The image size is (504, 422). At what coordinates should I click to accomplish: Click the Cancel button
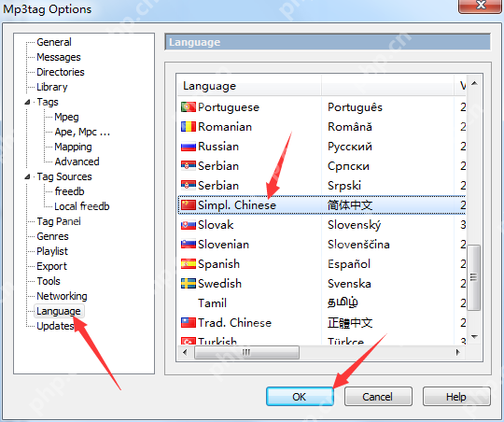[378, 397]
